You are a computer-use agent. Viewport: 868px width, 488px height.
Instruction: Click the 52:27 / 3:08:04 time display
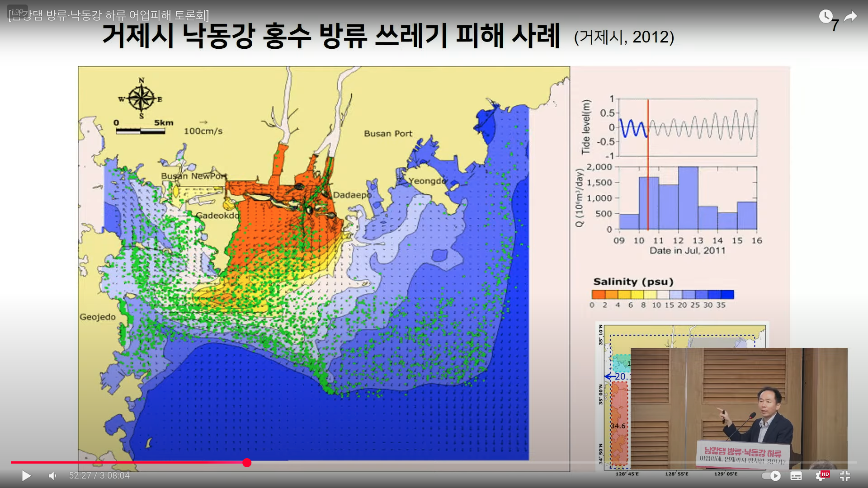pyautogui.click(x=99, y=475)
